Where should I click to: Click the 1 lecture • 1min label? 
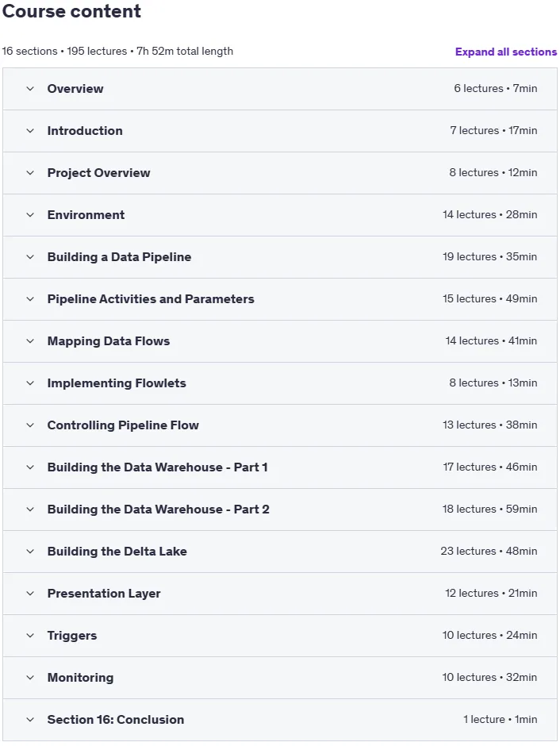(x=500, y=719)
